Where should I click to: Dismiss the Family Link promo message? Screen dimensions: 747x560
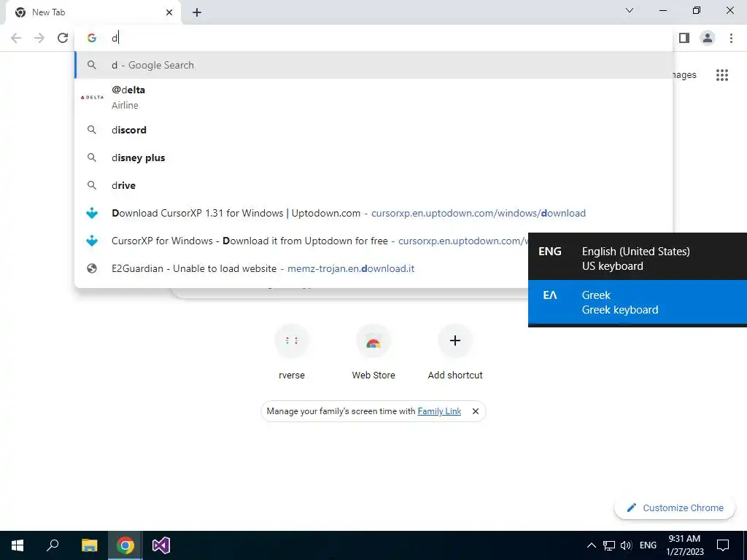tap(476, 411)
